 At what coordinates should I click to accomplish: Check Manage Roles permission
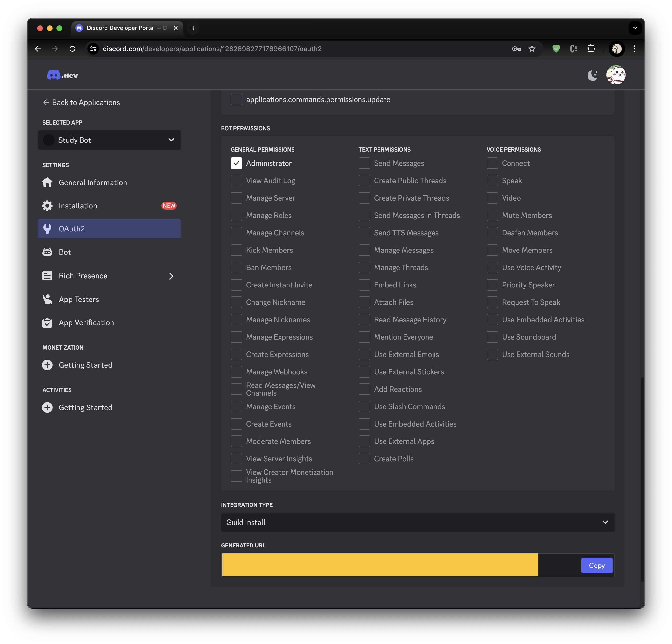(x=237, y=215)
